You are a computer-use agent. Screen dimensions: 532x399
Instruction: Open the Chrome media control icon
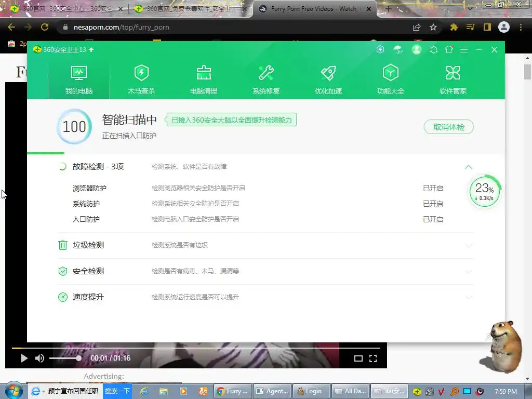470,27
